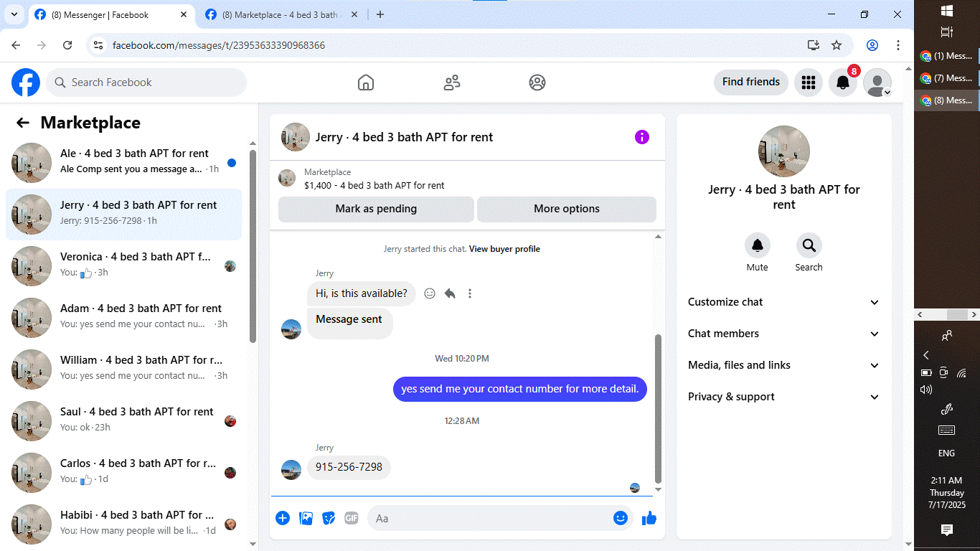Open the William chat in the list

tap(123, 369)
